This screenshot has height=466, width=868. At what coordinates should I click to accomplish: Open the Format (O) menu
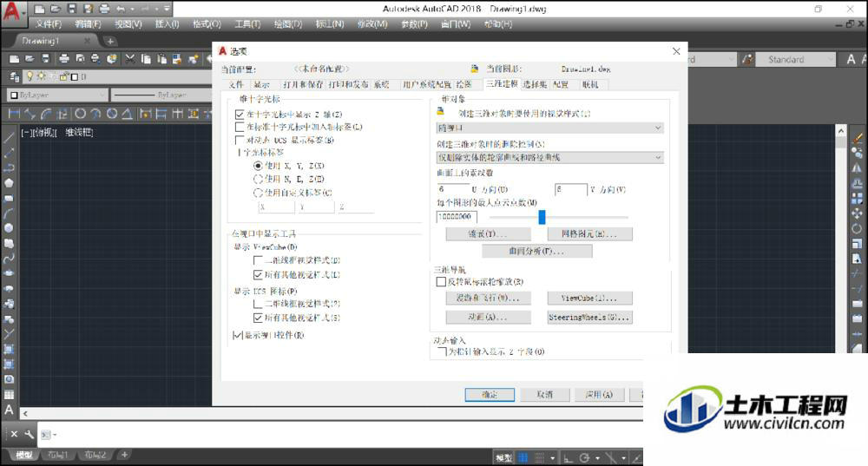[207, 24]
